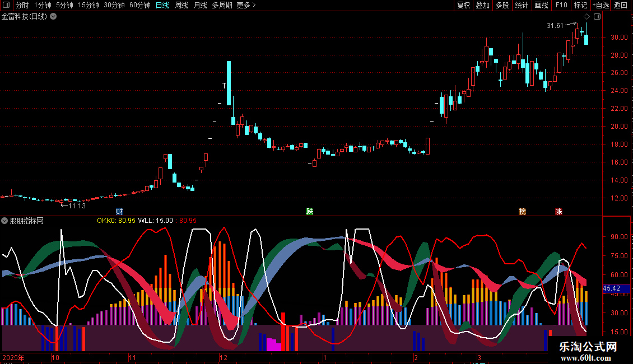The image size is (633, 364).
Task: Click the 财 financial marker icon
Action: click(x=119, y=212)
